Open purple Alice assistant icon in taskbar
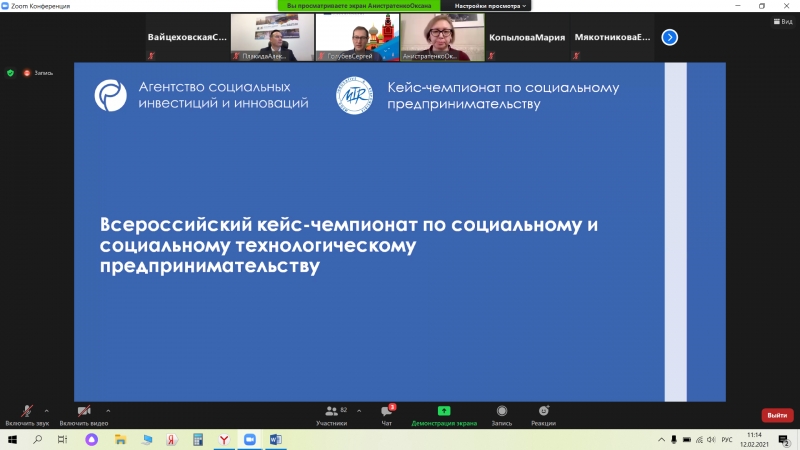 coord(91,439)
